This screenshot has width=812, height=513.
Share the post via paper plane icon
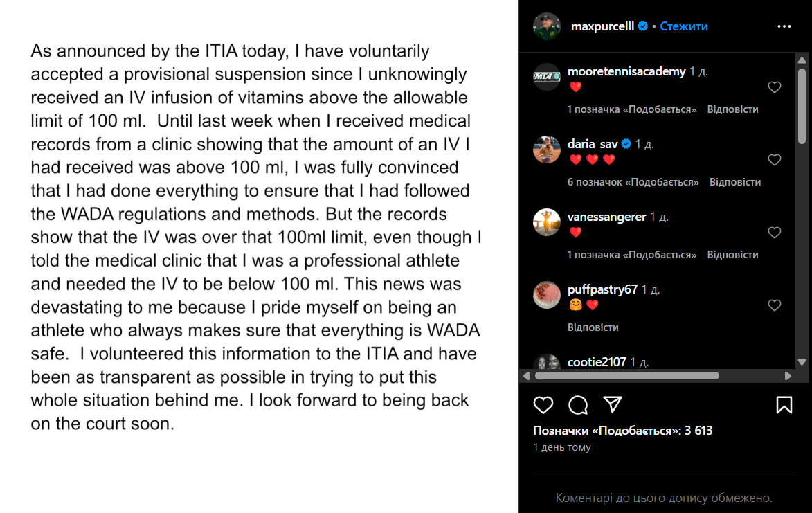coord(613,404)
